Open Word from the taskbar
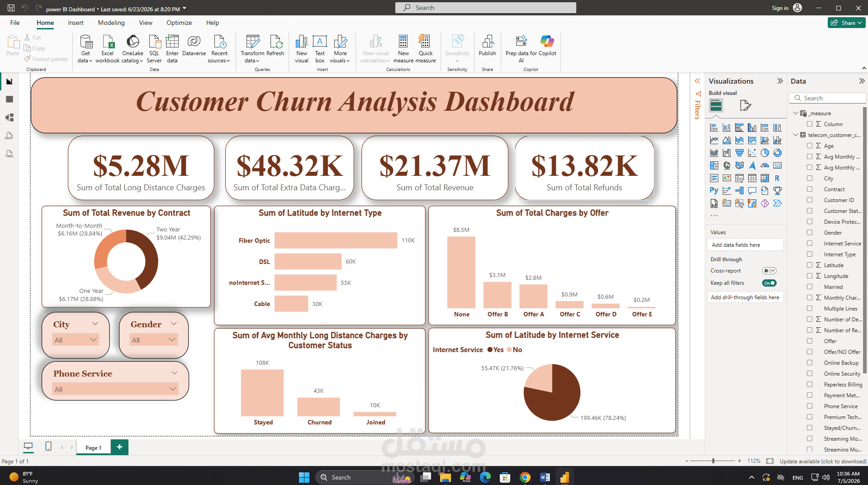The width and height of the screenshot is (868, 485). coord(545,477)
